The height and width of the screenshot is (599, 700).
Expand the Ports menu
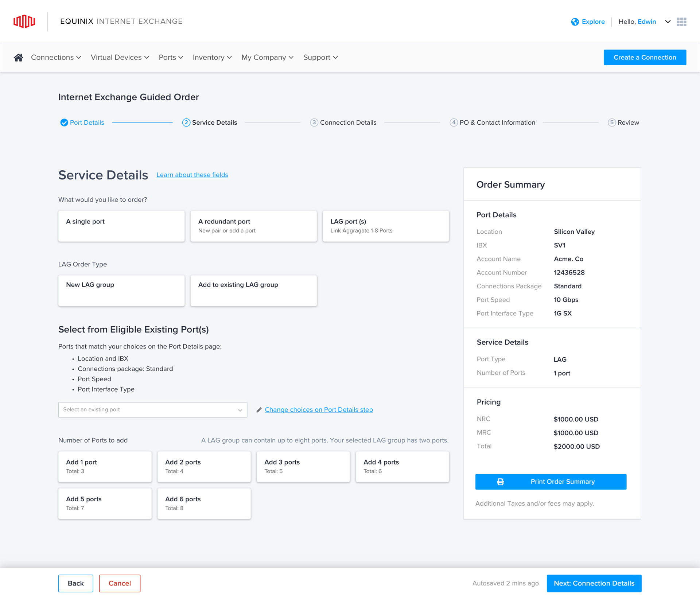[171, 58]
